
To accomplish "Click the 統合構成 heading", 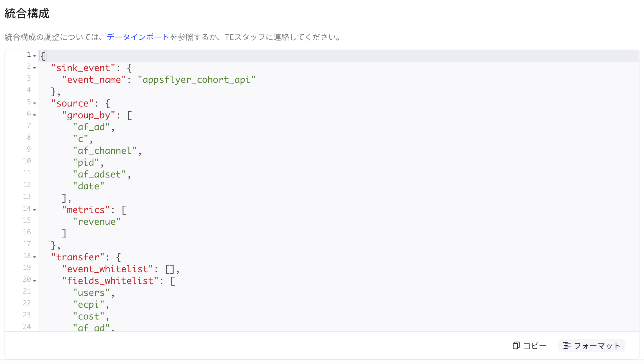I will pos(27,14).
